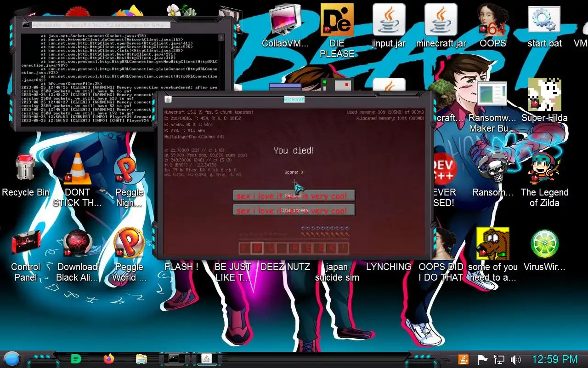Select the Peggle World... desktop icon
Image resolution: width=588 pixels, height=368 pixels.
tap(129, 255)
